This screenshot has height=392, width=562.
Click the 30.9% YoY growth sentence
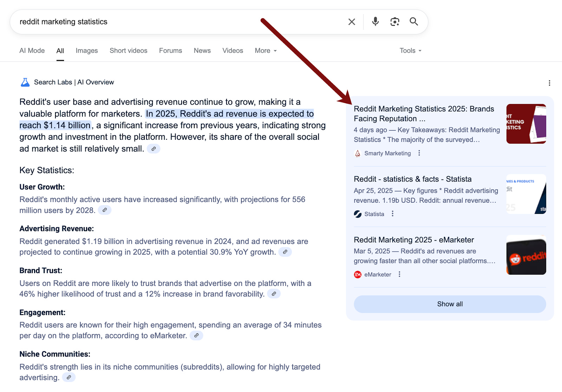(x=164, y=247)
